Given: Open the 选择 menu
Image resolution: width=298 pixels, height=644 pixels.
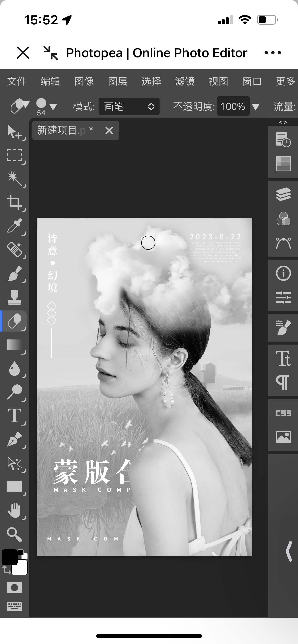Looking at the screenshot, I should [x=151, y=81].
